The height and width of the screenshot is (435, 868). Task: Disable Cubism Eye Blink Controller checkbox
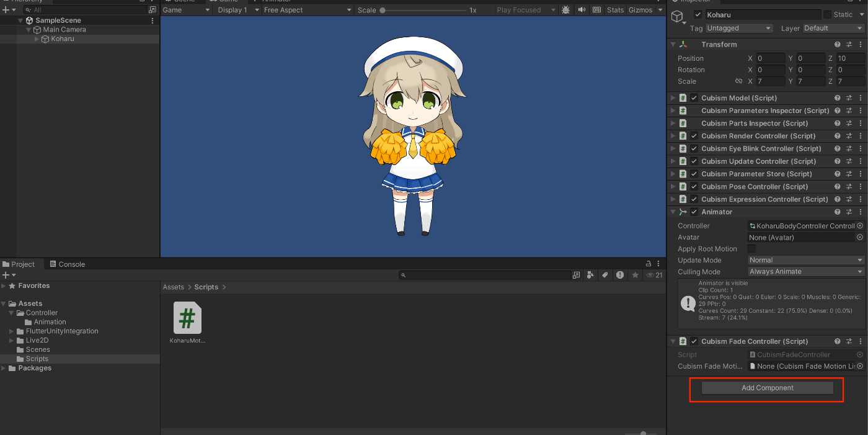point(694,149)
